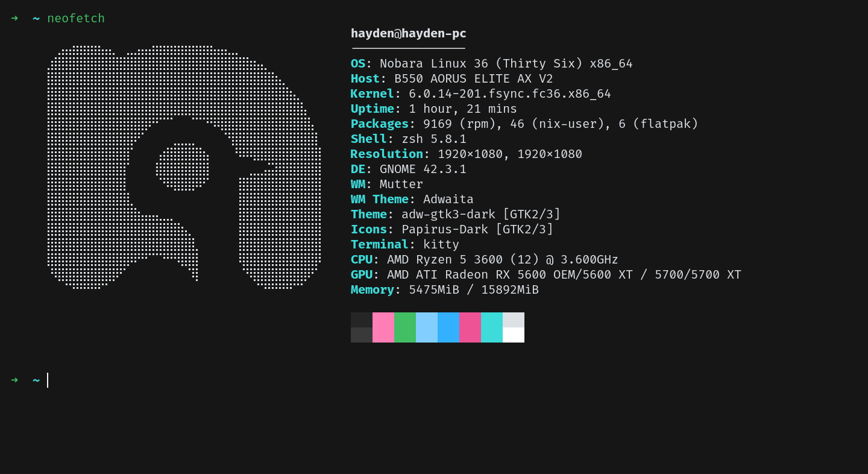Click the green color block in the palette
Screen dimensions: 868x474
tap(405, 327)
